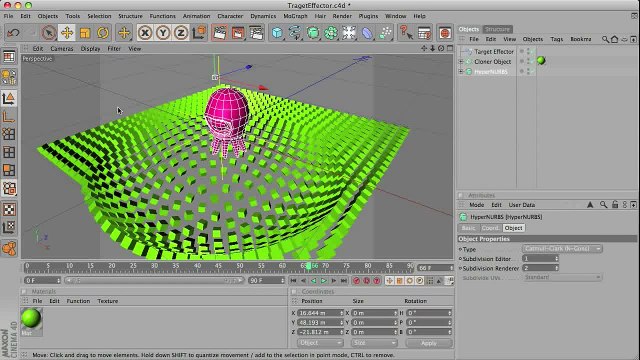Adjust Subdivision Editor stepper arrows
The height and width of the screenshot is (360, 640).
[556, 259]
